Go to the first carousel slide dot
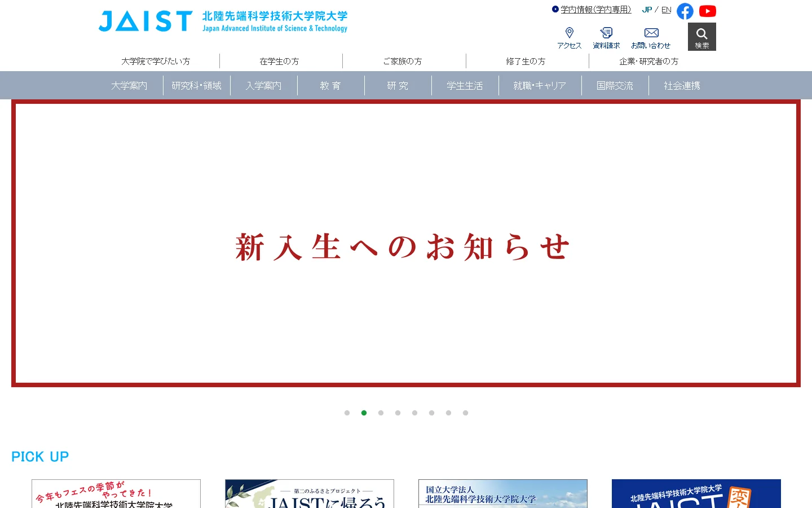The height and width of the screenshot is (508, 812). (x=347, y=413)
